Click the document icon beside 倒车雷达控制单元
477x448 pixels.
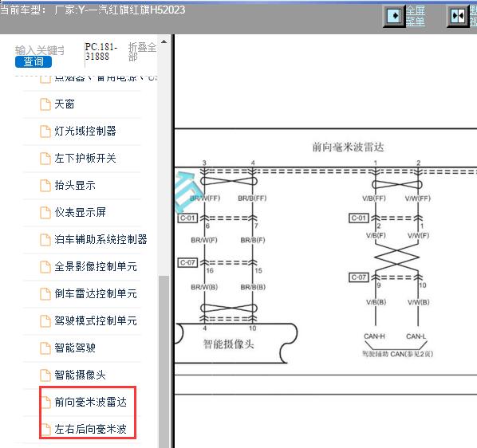(x=45, y=293)
